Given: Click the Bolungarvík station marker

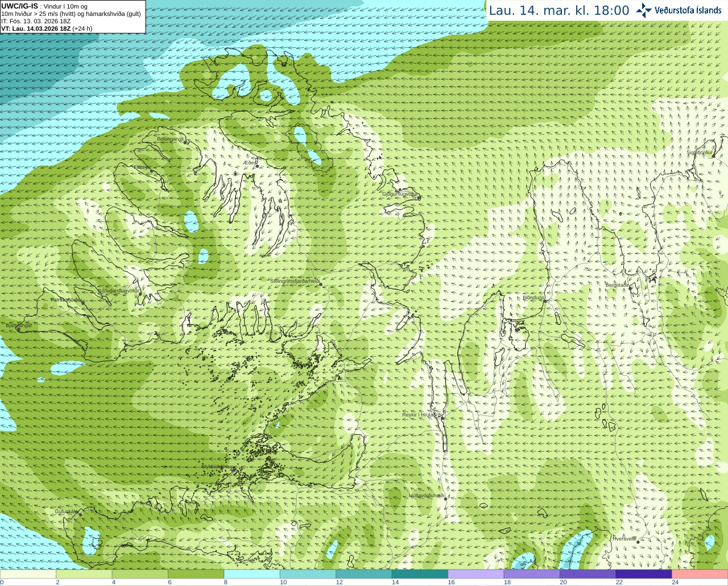Looking at the screenshot, I should (185, 142).
